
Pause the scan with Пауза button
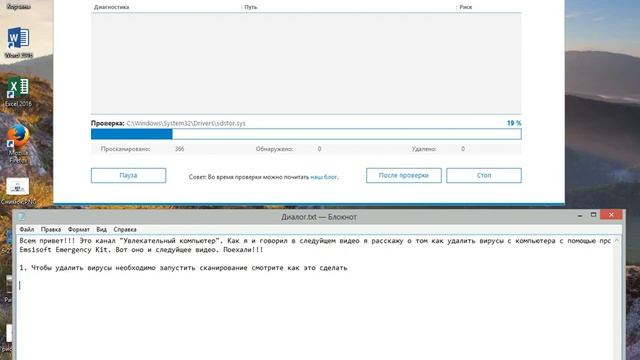128,176
